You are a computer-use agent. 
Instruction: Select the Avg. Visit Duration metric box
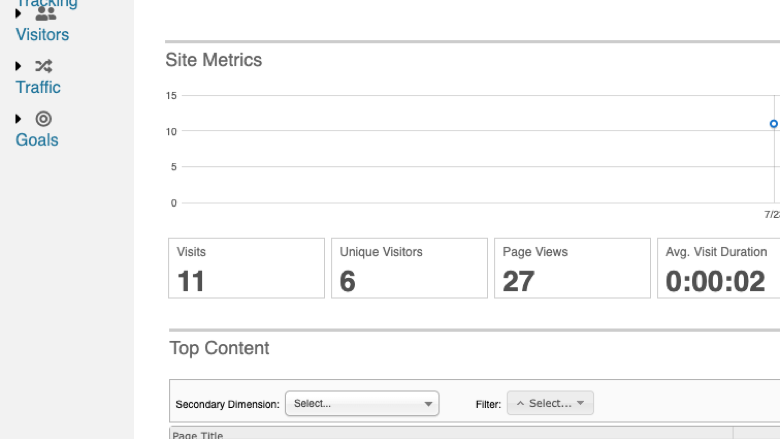tap(718, 268)
